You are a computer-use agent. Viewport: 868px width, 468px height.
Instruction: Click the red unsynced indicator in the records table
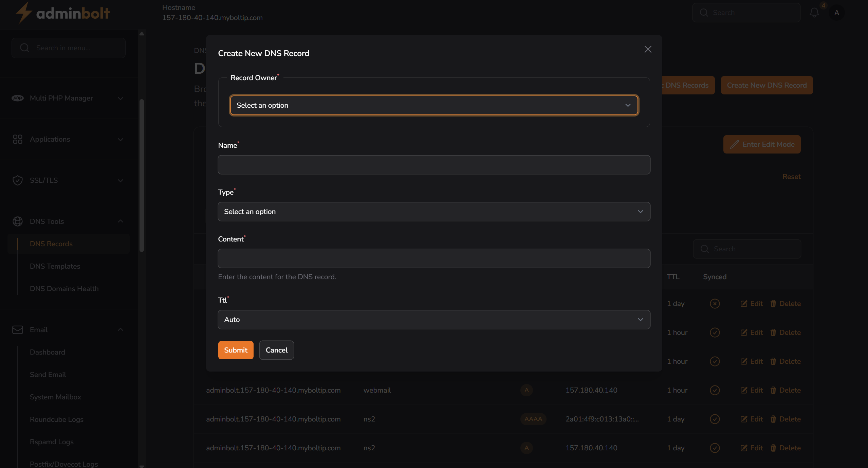coord(714,303)
